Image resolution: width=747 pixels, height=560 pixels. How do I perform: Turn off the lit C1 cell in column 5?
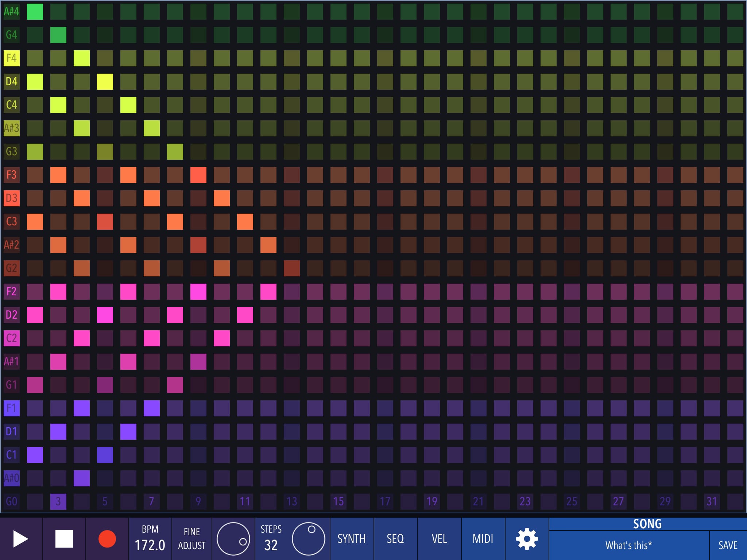point(105,455)
